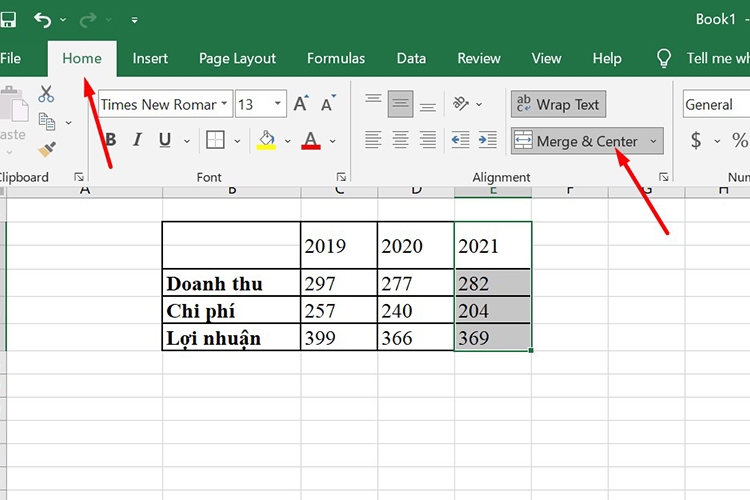The height and width of the screenshot is (500, 750).
Task: Open the General number format box
Action: [x=716, y=104]
